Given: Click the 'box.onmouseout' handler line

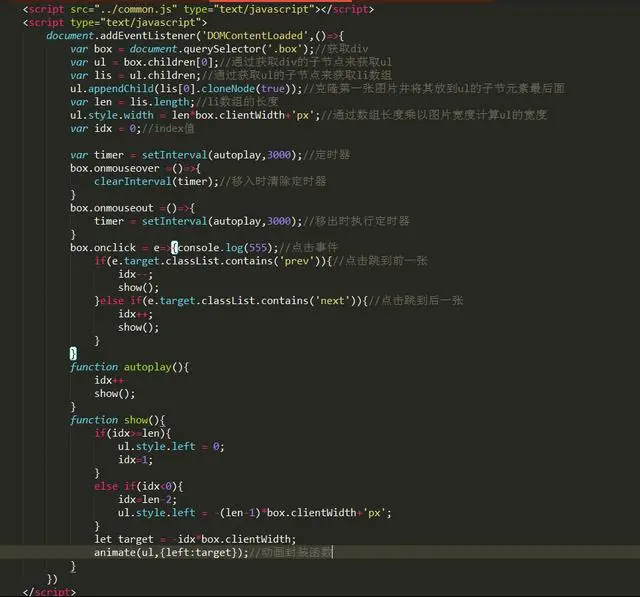Looking at the screenshot, I should 132,208.
